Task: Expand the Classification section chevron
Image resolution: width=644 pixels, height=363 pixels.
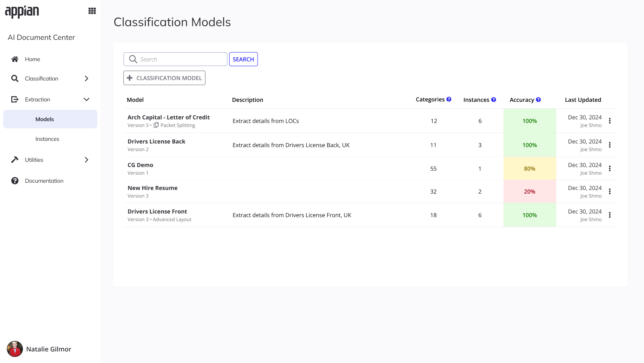Action: click(x=86, y=78)
